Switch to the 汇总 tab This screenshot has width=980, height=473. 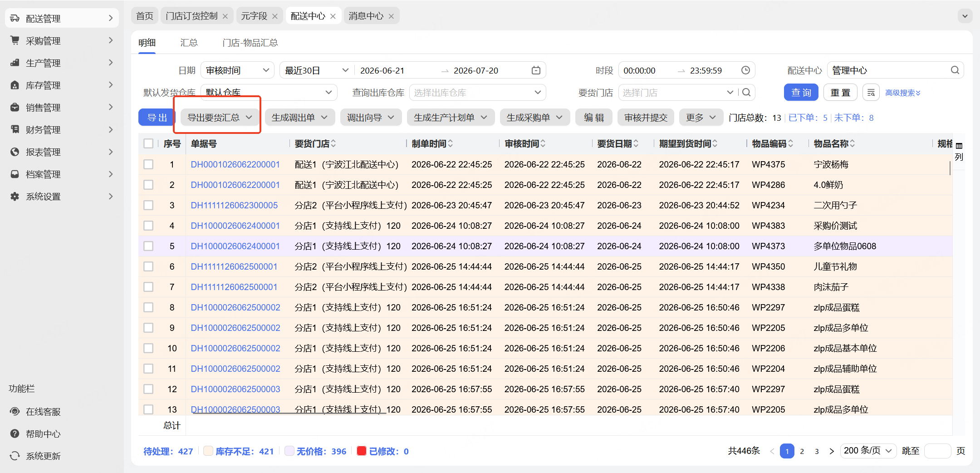tap(189, 43)
